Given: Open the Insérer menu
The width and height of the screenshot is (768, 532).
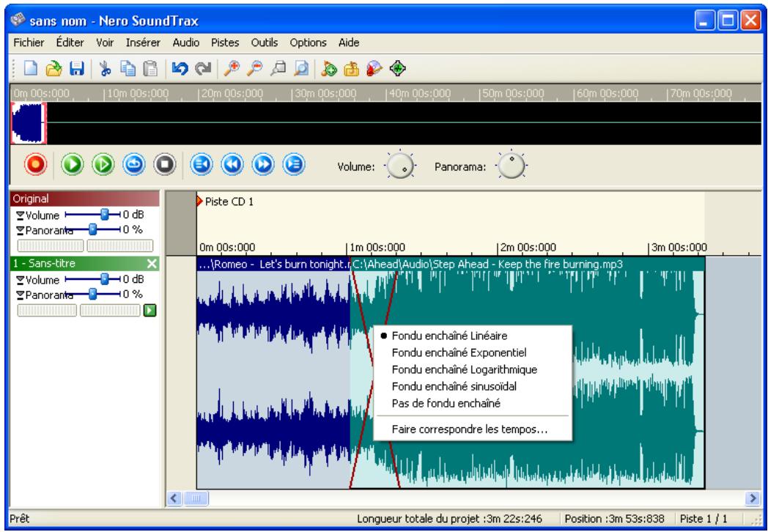Looking at the screenshot, I should point(143,43).
